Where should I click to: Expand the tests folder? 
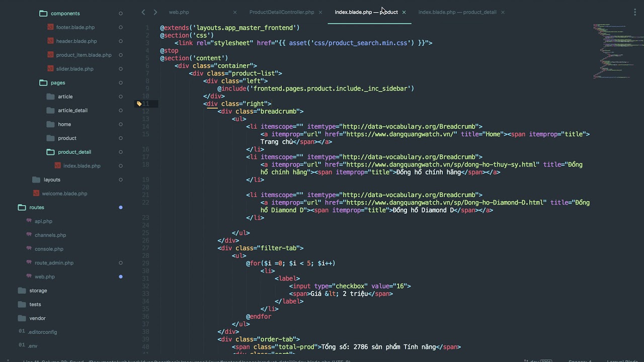click(22, 304)
